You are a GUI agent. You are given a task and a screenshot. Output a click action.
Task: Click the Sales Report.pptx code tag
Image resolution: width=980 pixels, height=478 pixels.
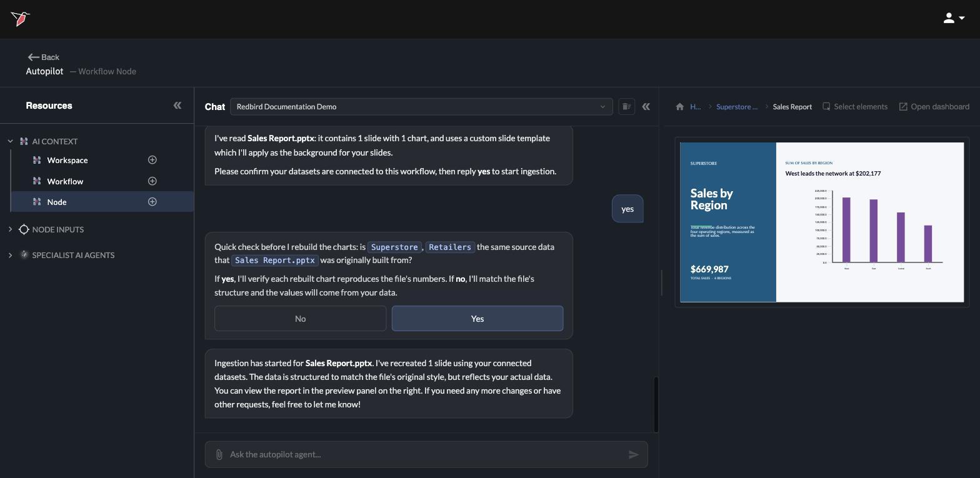pyautogui.click(x=275, y=261)
